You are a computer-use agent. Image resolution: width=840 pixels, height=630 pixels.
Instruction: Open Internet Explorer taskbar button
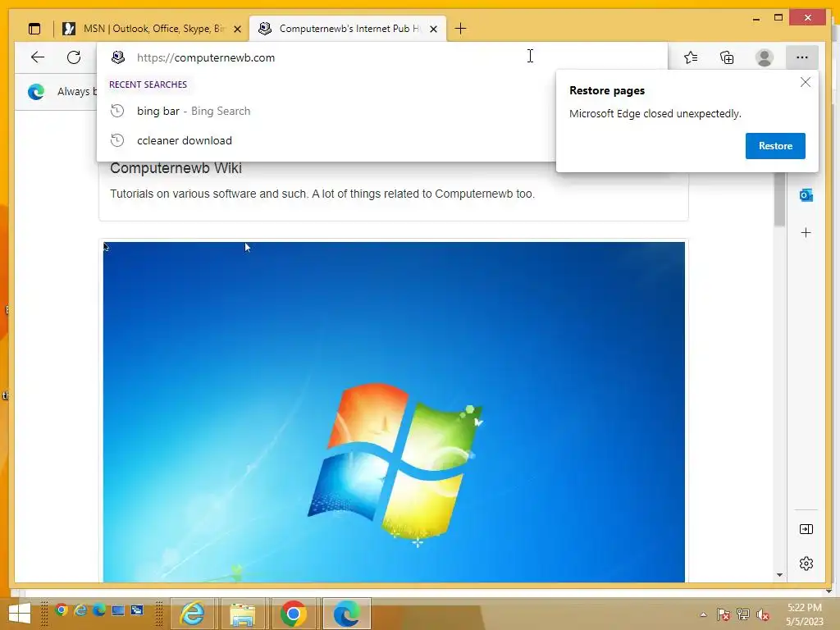pos(192,614)
